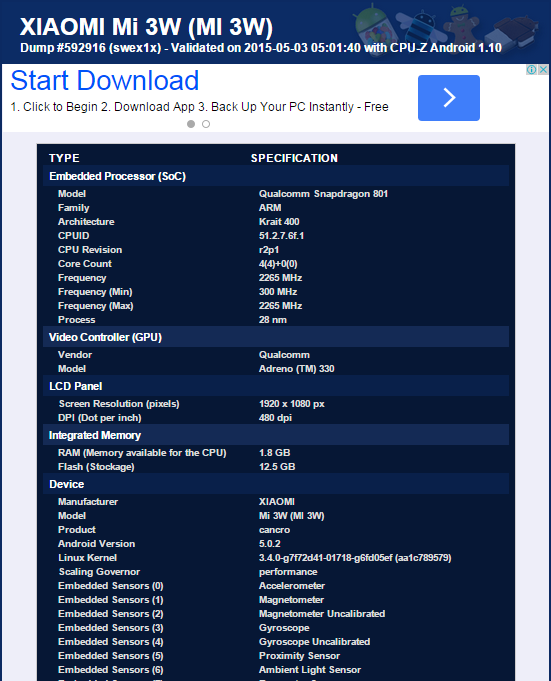Click the Android Version 5.0.2 value
Screen dimensions: 551x681
270,544
